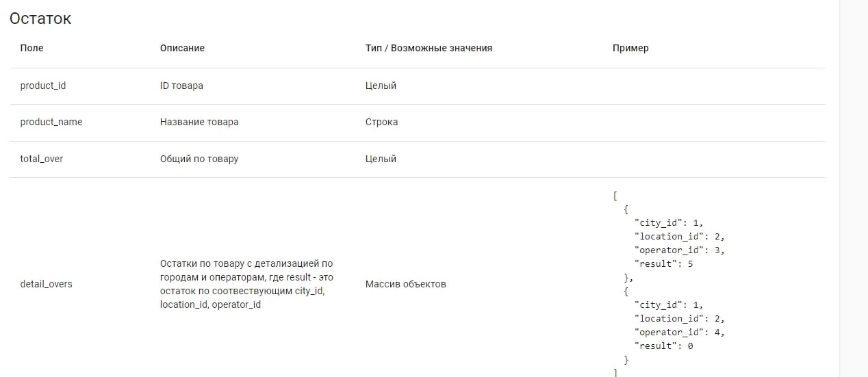The width and height of the screenshot is (868, 377).
Task: Click the "Остаток" section heading
Action: 40,18
